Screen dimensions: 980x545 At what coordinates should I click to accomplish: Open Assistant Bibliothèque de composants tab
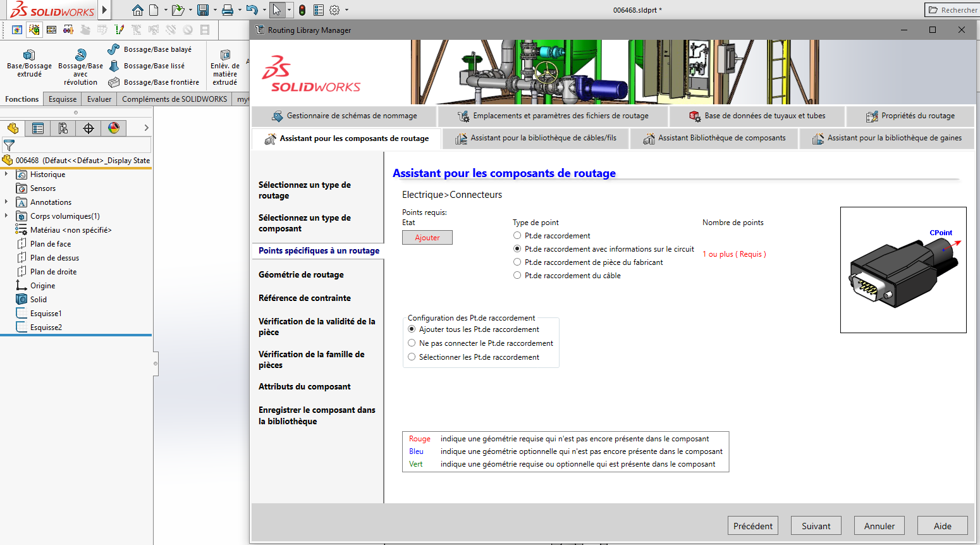[x=714, y=138]
